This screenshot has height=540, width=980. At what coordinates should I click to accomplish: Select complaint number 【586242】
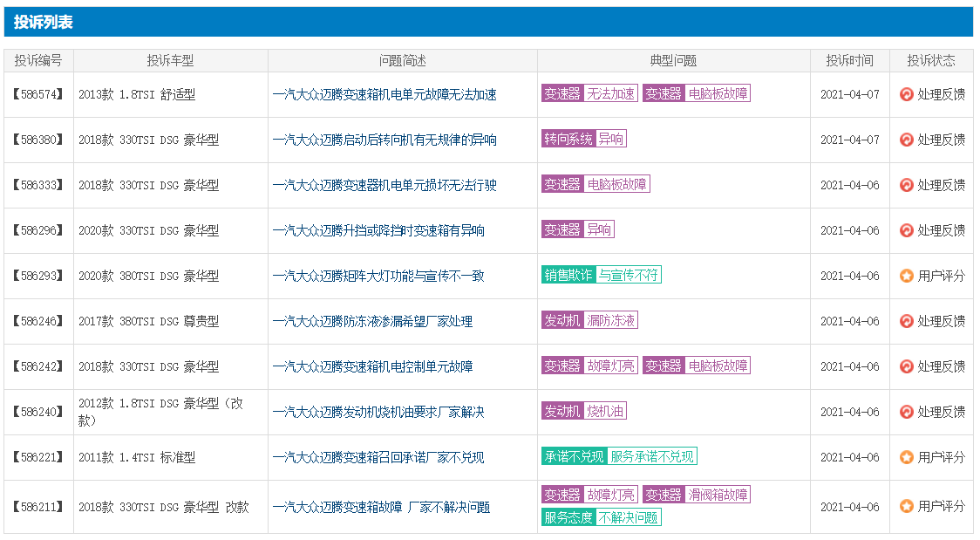38,366
